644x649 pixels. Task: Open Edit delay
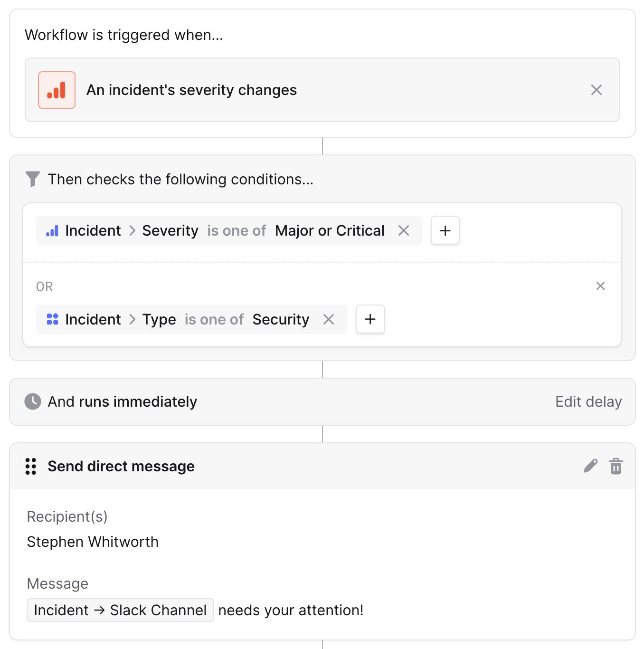(x=588, y=402)
